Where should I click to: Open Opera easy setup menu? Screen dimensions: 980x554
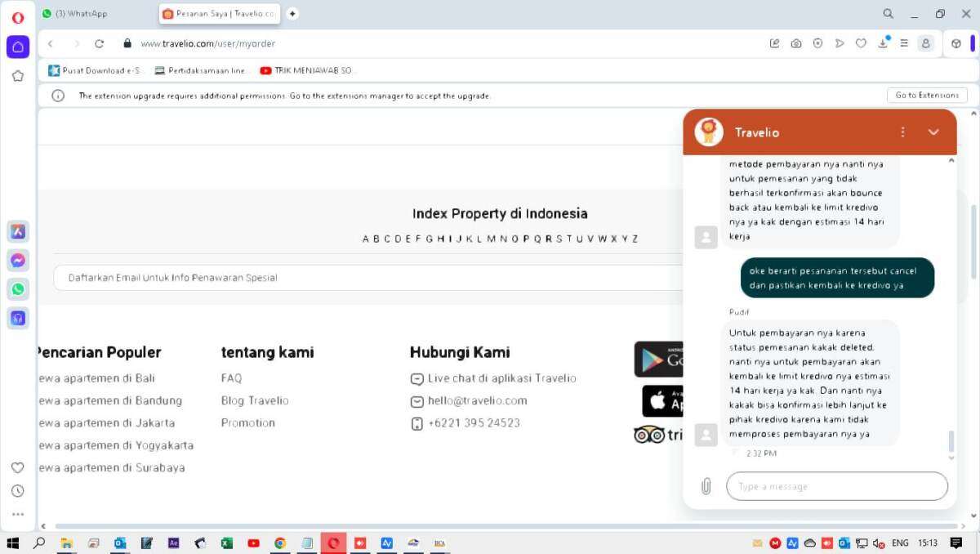(x=904, y=43)
